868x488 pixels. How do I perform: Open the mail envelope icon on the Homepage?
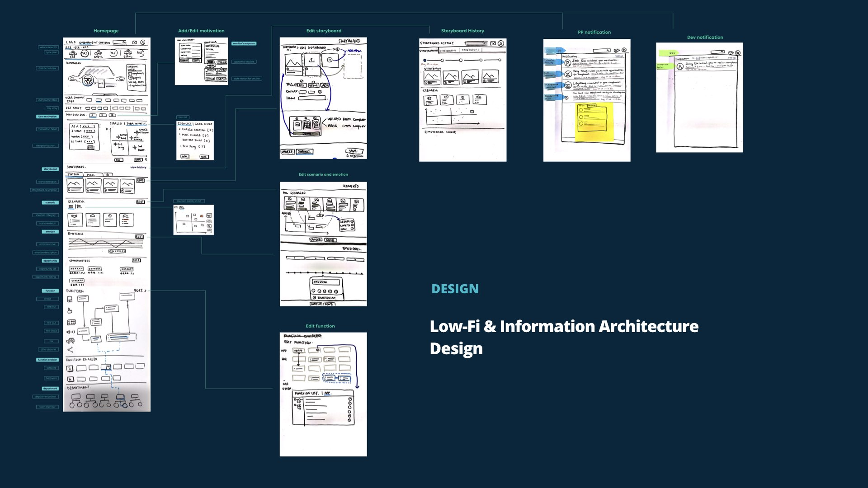(135, 42)
